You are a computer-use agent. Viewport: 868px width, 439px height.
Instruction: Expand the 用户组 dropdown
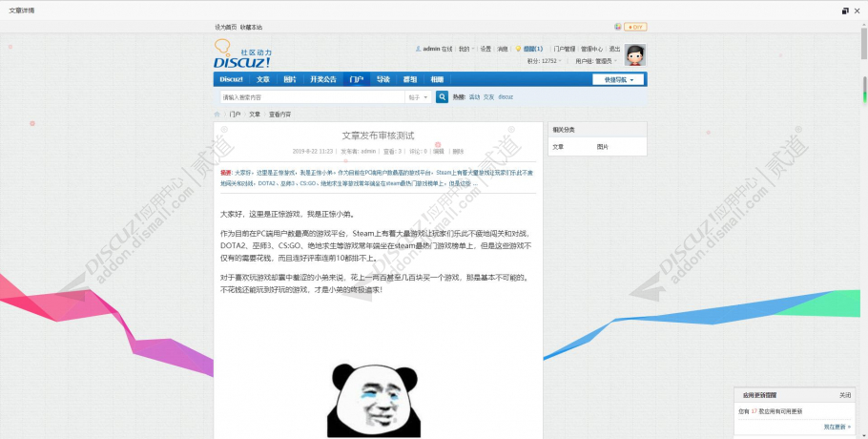click(596, 61)
